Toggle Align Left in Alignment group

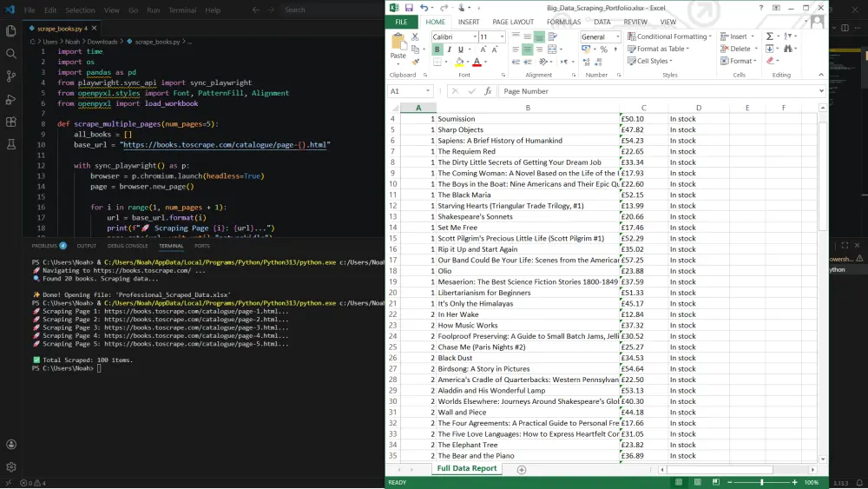click(516, 50)
